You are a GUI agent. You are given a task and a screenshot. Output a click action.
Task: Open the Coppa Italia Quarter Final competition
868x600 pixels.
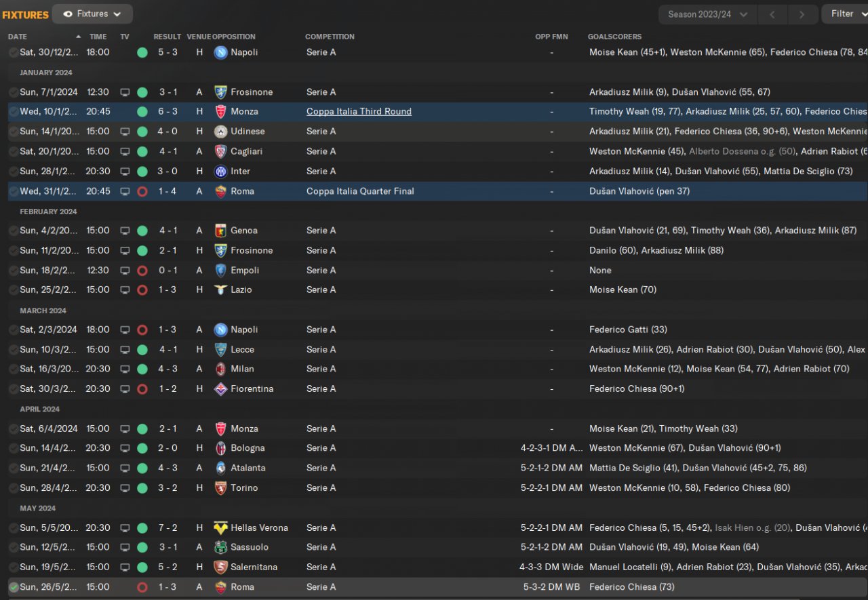pyautogui.click(x=360, y=191)
